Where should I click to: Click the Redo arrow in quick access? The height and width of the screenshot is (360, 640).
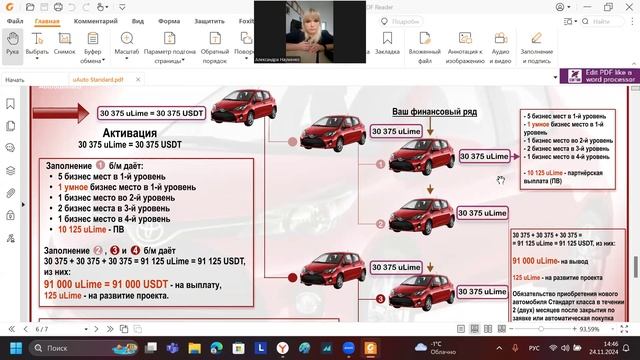click(x=86, y=7)
